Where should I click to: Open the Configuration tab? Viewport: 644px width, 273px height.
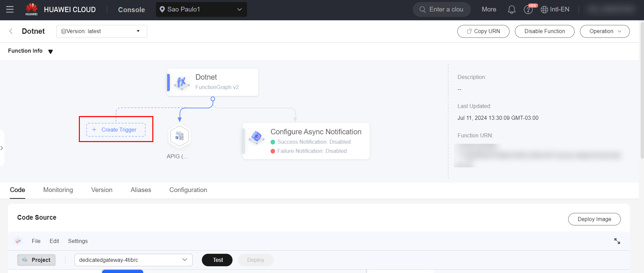point(188,190)
